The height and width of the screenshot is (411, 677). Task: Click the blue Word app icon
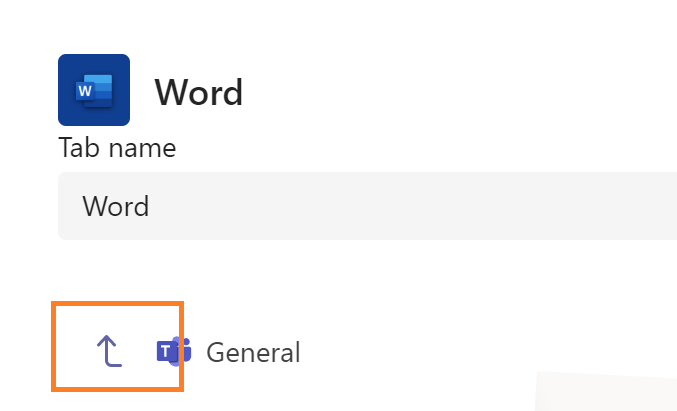pos(94,90)
